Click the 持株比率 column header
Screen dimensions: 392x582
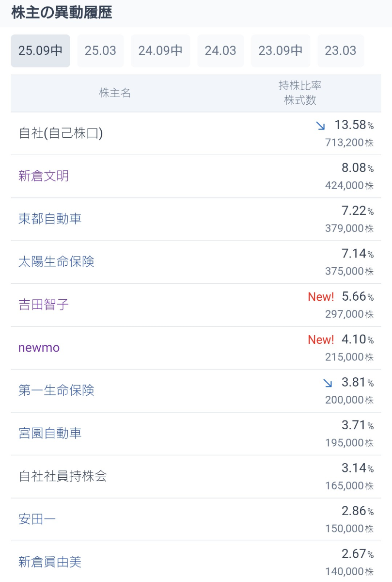(x=300, y=86)
